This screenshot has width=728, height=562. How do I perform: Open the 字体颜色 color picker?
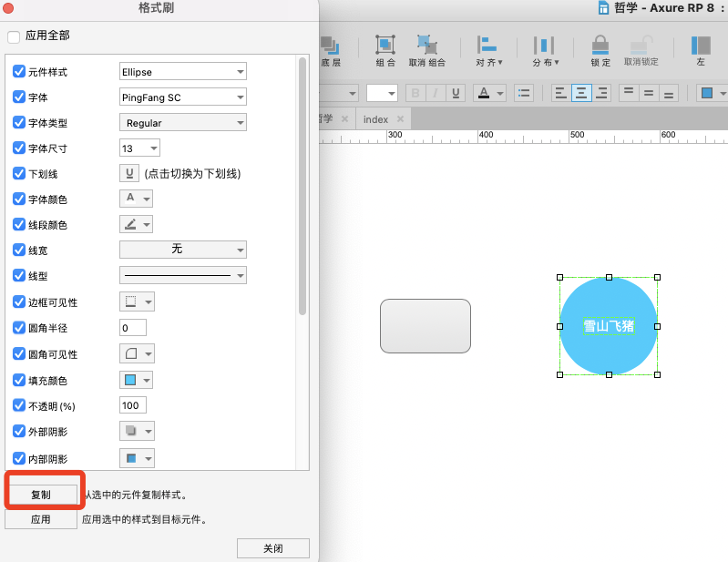point(136,199)
